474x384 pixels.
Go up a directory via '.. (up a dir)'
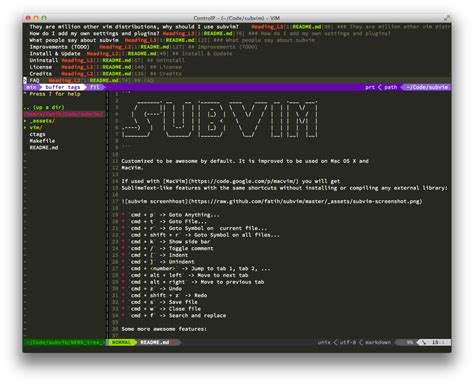44,107
